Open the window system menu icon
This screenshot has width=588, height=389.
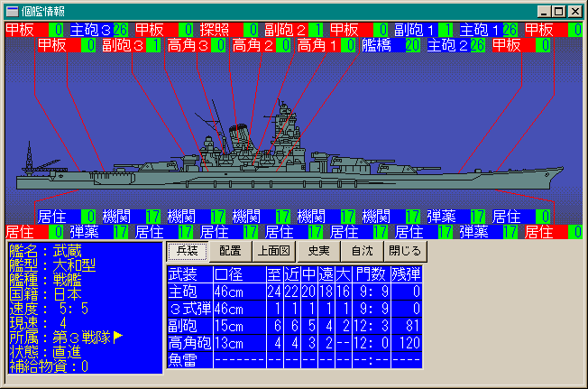pos(10,11)
